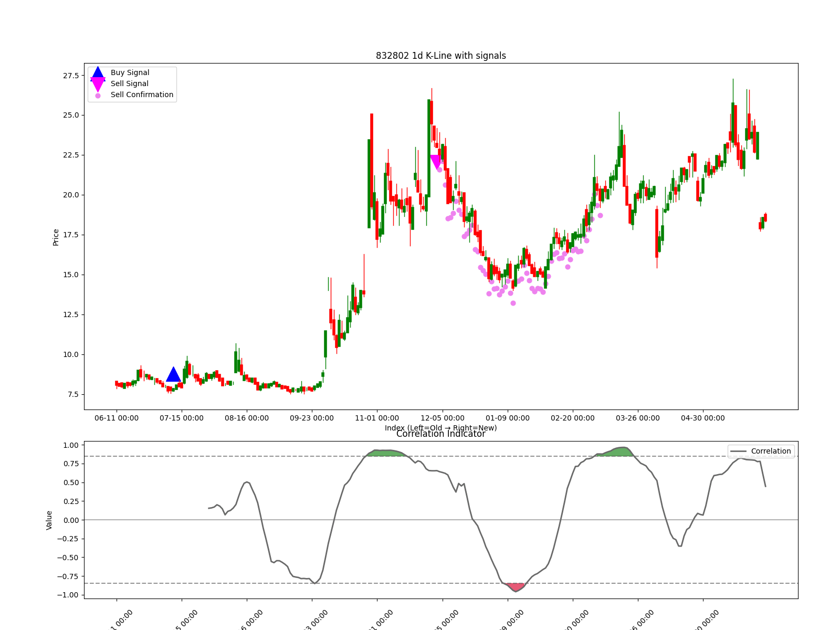Click the '11-01 00:00' x-axis tick label
840x630 pixels.
377,418
